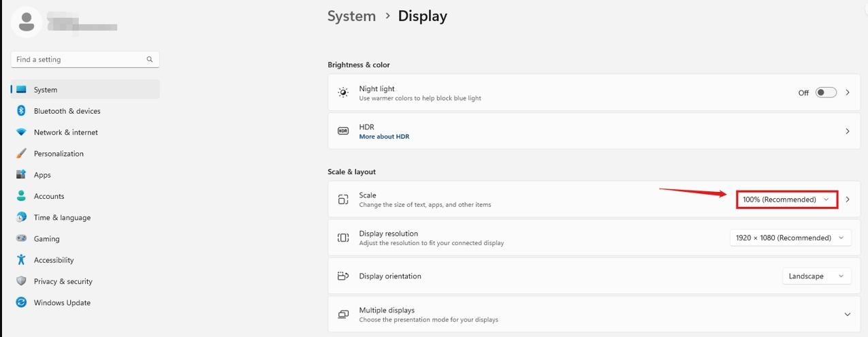
Task: Click the Display breadcrumb title
Action: [422, 16]
